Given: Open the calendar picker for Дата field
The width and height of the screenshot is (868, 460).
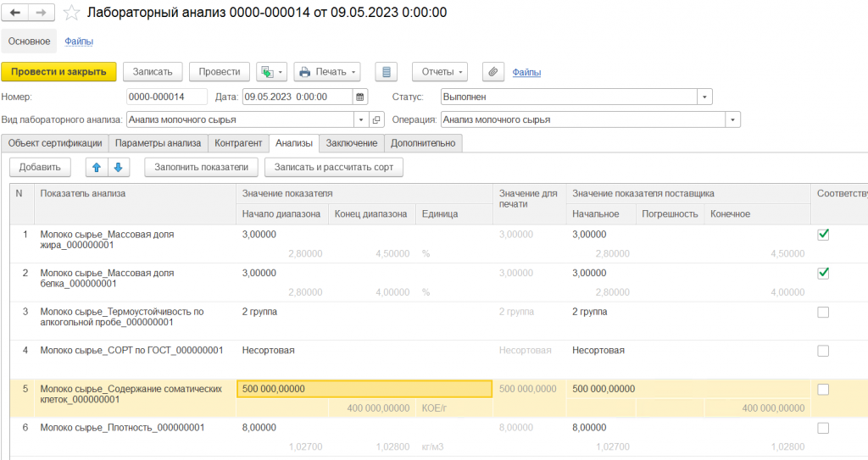Looking at the screenshot, I should pos(359,97).
